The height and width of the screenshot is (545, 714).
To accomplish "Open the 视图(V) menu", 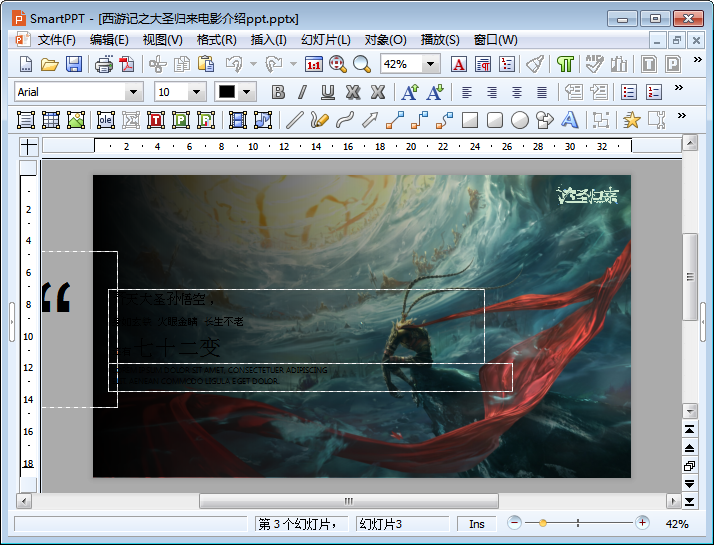I will point(162,40).
